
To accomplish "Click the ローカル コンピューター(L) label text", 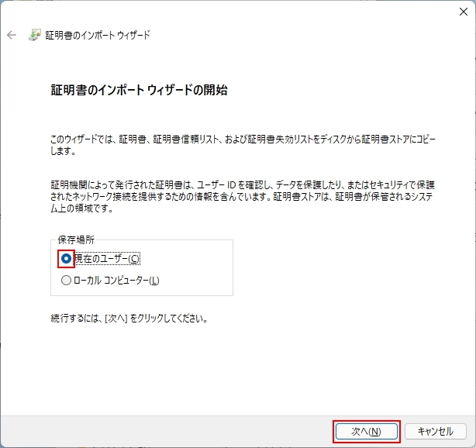I will coord(116,280).
